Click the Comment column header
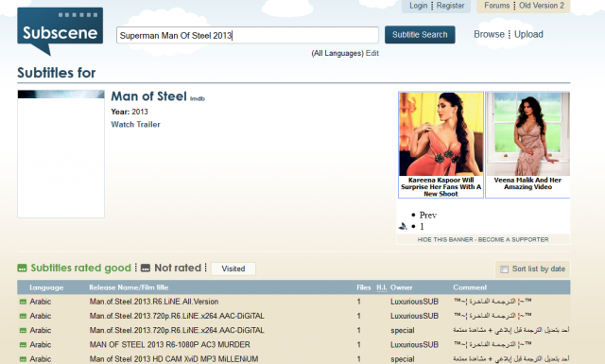The height and width of the screenshot is (364, 605). [x=470, y=287]
